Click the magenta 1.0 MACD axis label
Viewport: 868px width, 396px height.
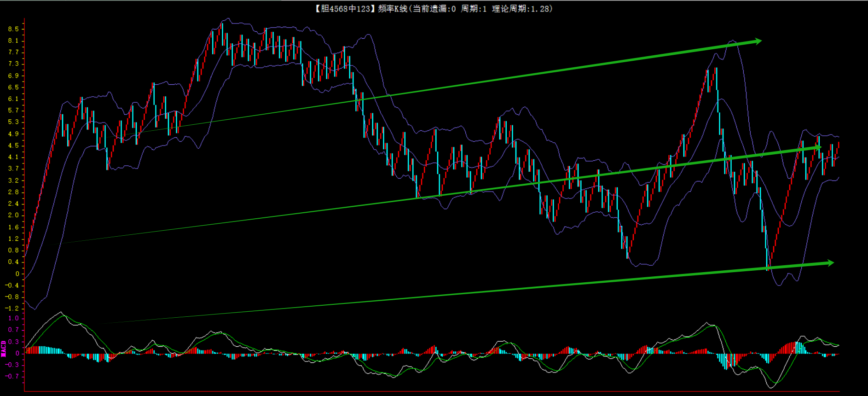pyautogui.click(x=13, y=318)
